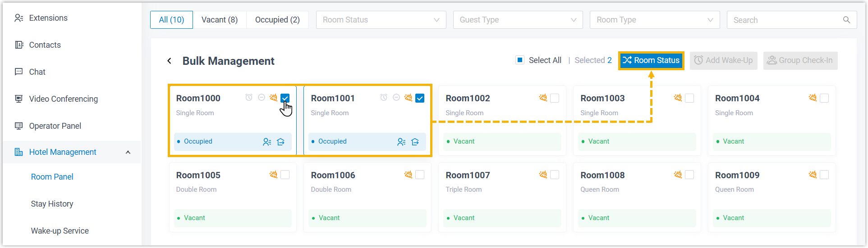Screen dimensions: 868x248
Task: Open the Room Type dropdown
Action: pos(654,20)
